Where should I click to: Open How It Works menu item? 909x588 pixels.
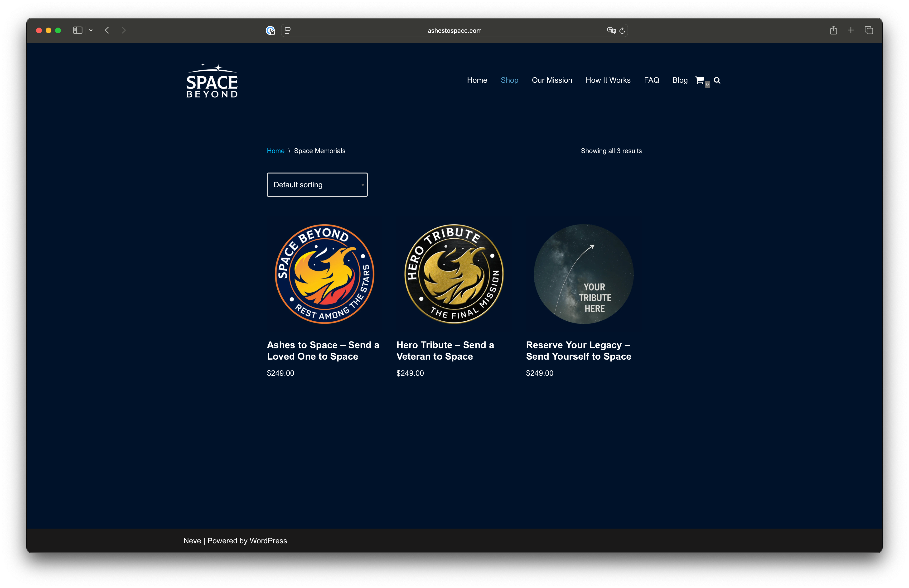pos(608,80)
